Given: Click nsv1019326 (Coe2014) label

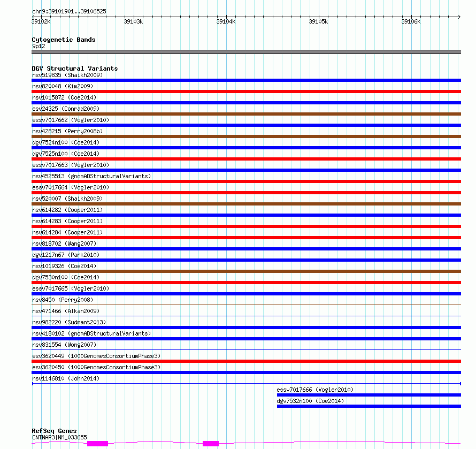Looking at the screenshot, I should tap(64, 266).
